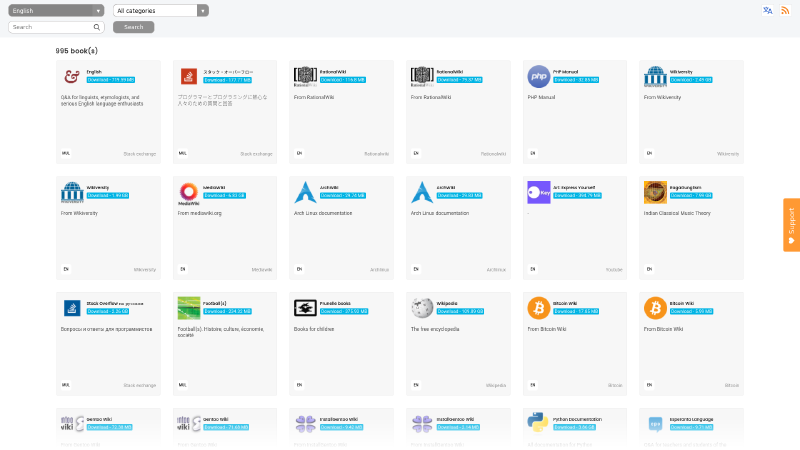Viewport: 800px width, 450px height.
Task: Open the RSS feed icon
Action: coord(785,10)
